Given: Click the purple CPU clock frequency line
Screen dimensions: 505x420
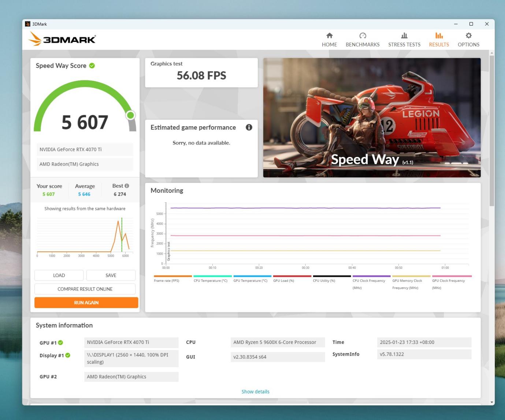Looking at the screenshot, I should (305, 208).
